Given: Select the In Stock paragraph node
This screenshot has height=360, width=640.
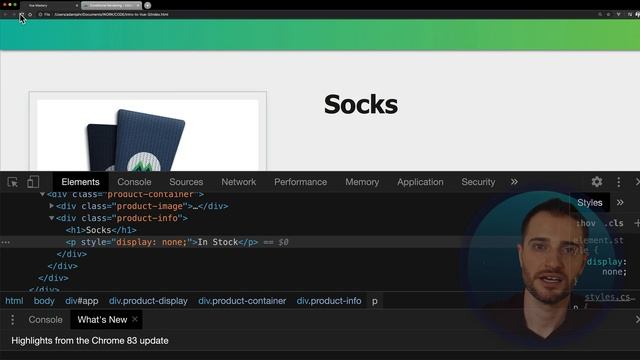Looking at the screenshot, I should click(162, 242).
